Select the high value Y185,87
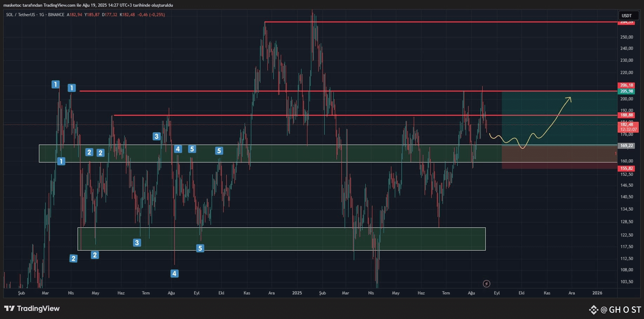This screenshot has width=644, height=319. click(92, 15)
